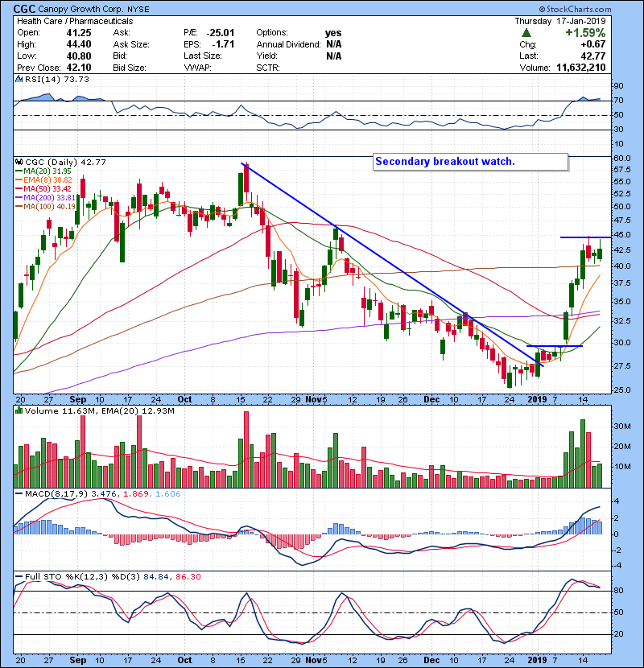Click the +1.59% change value
644x668 pixels.
(x=585, y=33)
